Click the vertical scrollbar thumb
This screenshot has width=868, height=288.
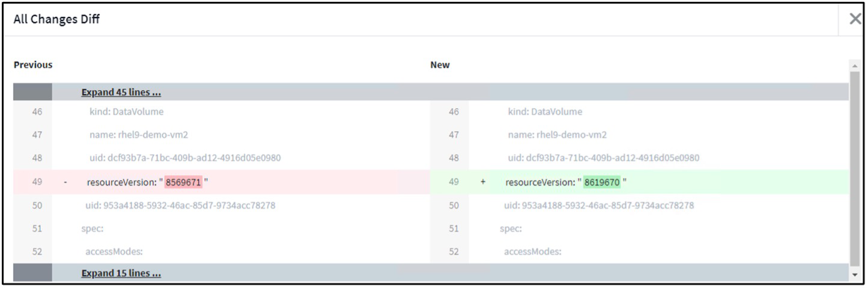[855, 168]
